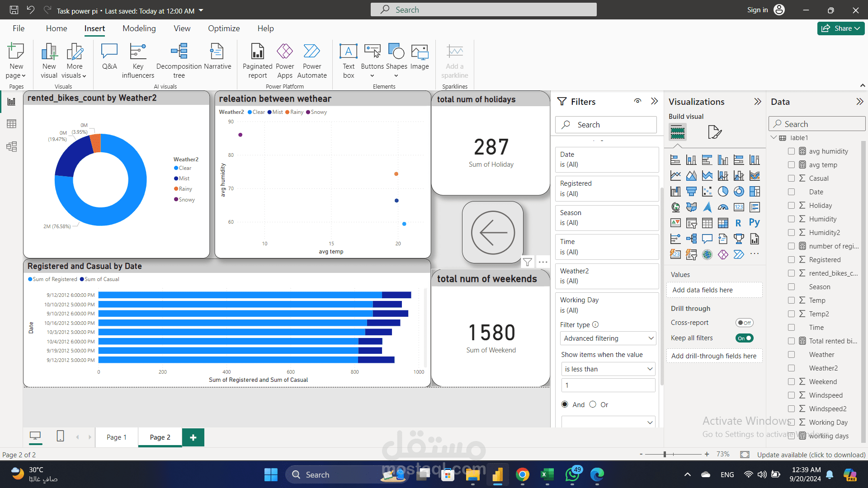
Task: Open Model view from left sidebar
Action: click(x=12, y=146)
